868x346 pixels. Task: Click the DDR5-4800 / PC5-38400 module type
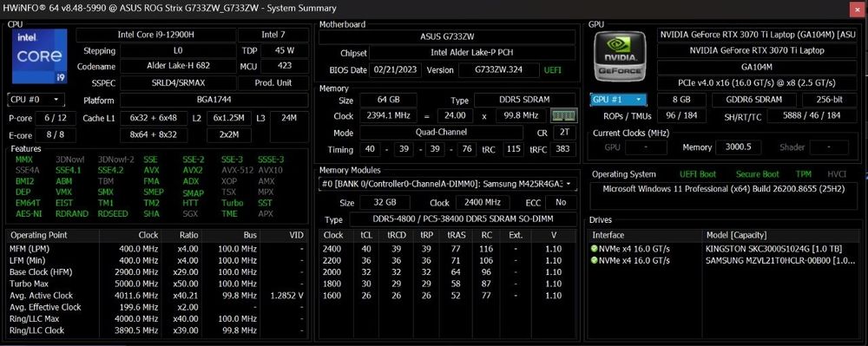pyautogui.click(x=463, y=219)
